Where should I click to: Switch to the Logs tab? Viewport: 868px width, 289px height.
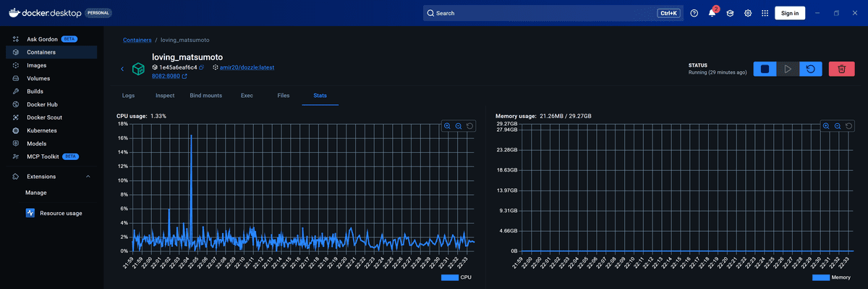[x=129, y=96]
